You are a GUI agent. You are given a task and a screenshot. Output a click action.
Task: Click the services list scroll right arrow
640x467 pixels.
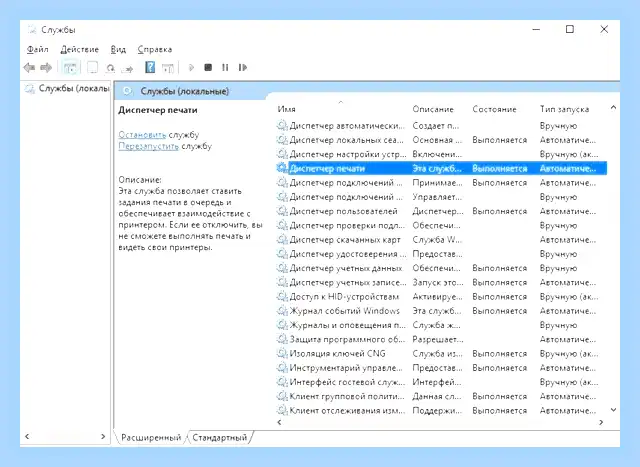(x=601, y=422)
